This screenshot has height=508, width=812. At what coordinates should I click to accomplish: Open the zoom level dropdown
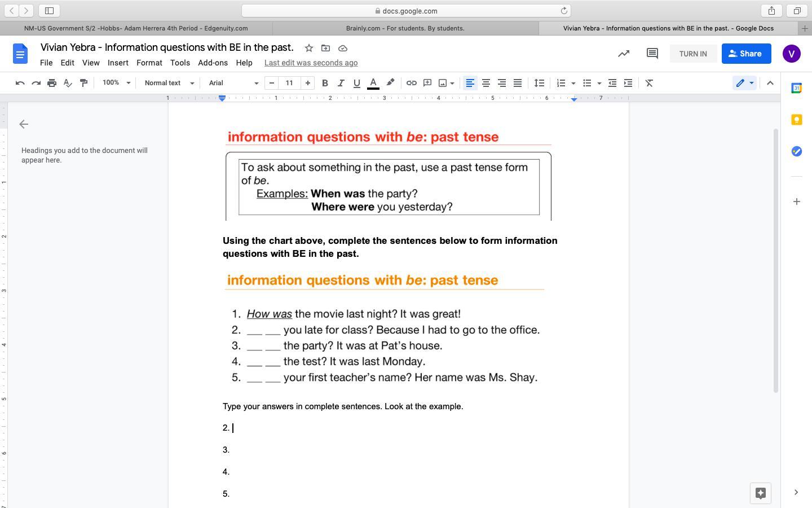116,83
